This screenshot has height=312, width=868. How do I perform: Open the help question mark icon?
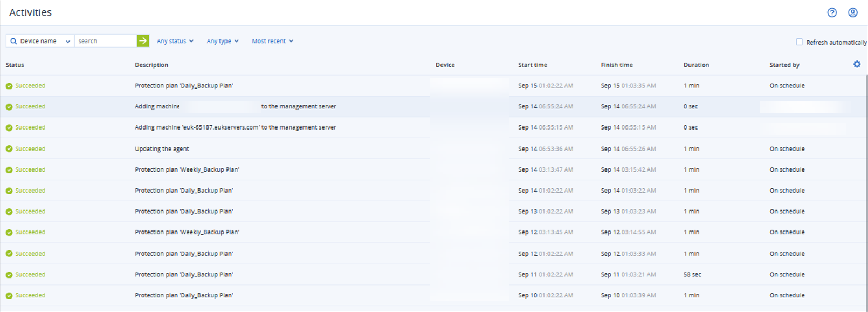832,12
